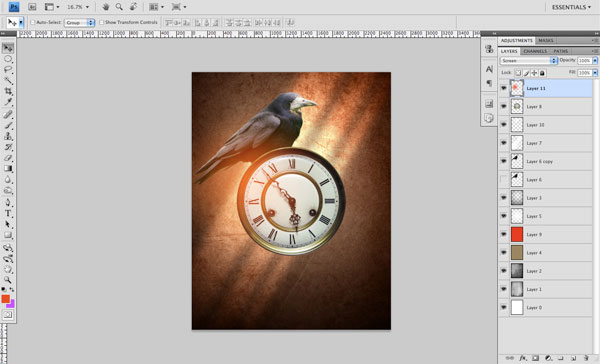Select the Eyedropper tool
This screenshot has height=364, width=600.
point(8,102)
